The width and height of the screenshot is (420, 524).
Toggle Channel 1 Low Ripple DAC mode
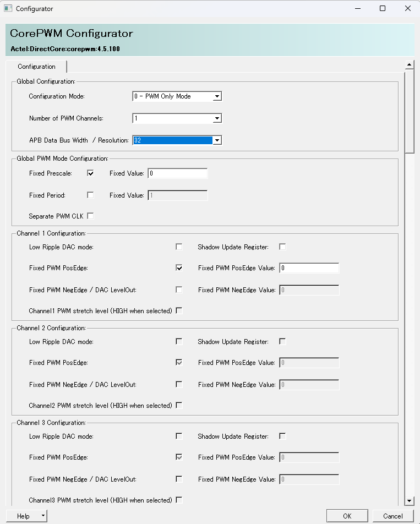[x=179, y=247]
